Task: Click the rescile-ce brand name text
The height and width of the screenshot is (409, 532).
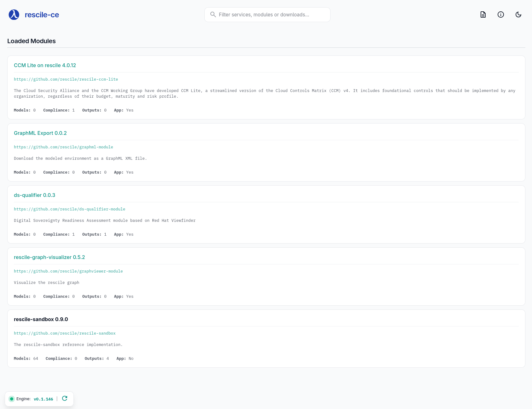Action: click(x=42, y=14)
